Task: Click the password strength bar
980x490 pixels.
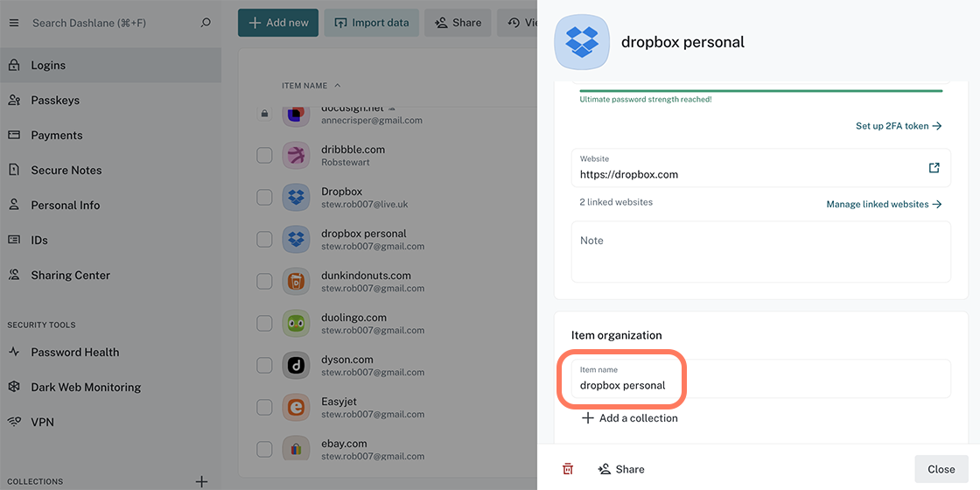Action: (x=760, y=90)
